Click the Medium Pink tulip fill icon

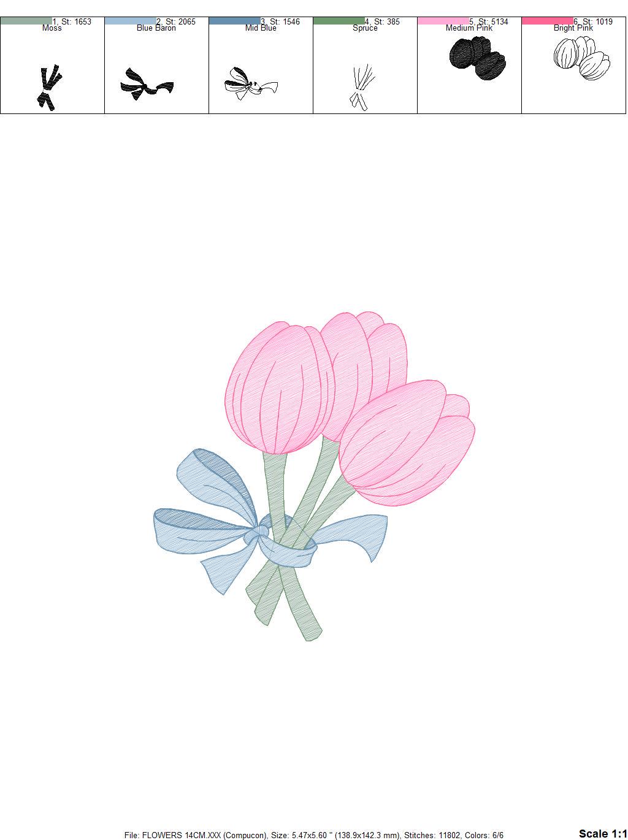click(x=477, y=59)
